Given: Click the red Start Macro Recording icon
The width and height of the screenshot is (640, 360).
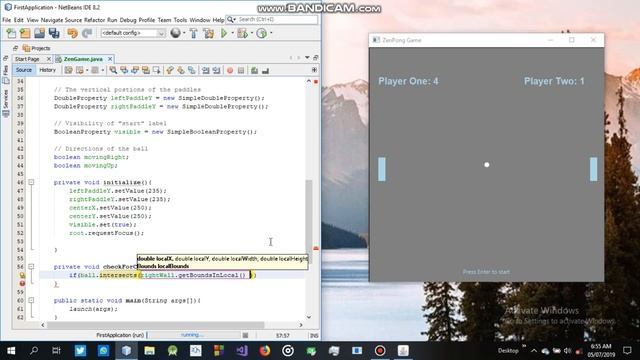Looking at the screenshot, I should pyautogui.click(x=230, y=70).
